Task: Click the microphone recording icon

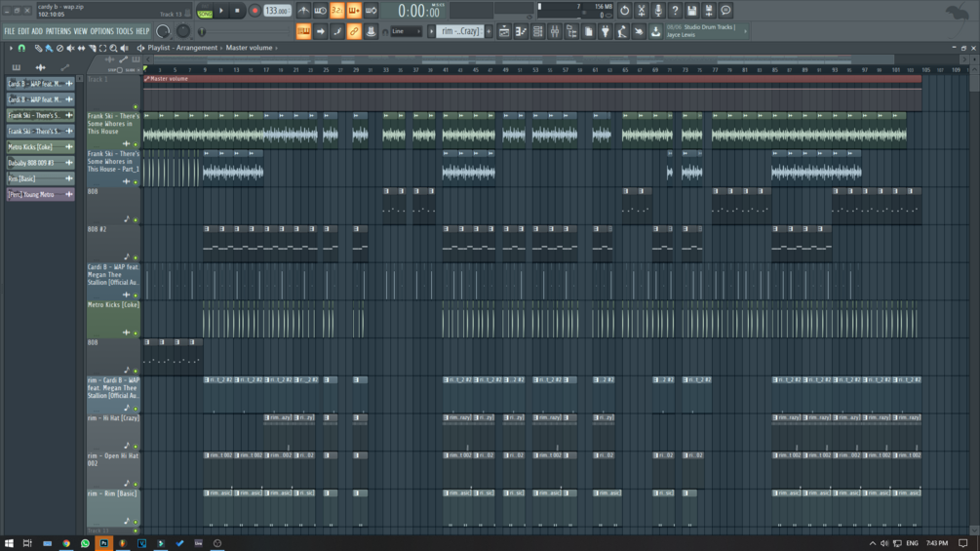Action: 658,11
